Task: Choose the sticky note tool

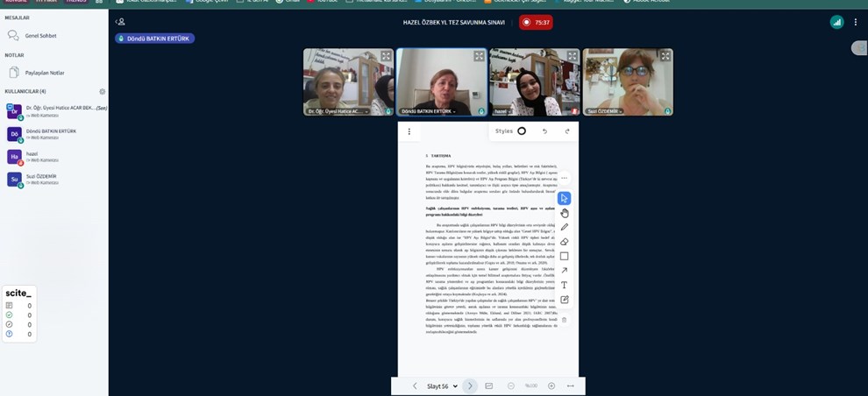Action: click(565, 300)
